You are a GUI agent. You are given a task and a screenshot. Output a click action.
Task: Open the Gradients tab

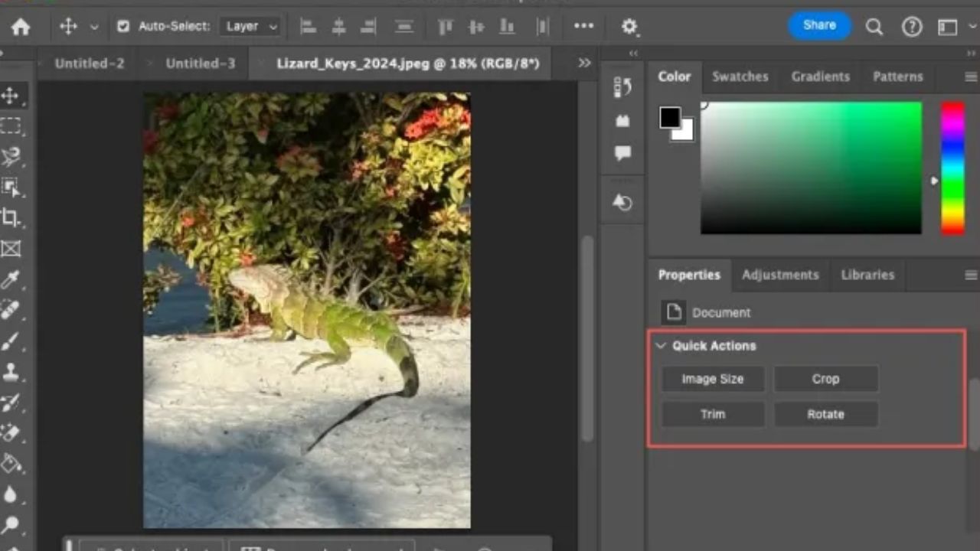tap(821, 77)
